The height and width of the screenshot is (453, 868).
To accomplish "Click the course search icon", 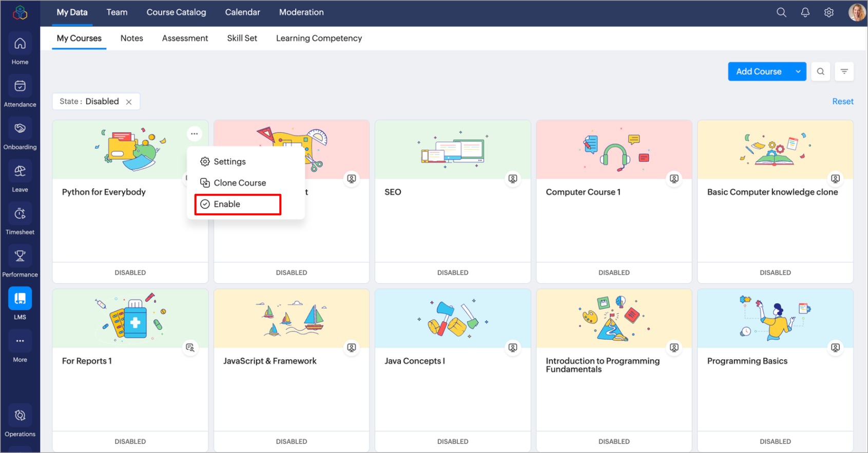I will click(x=820, y=72).
